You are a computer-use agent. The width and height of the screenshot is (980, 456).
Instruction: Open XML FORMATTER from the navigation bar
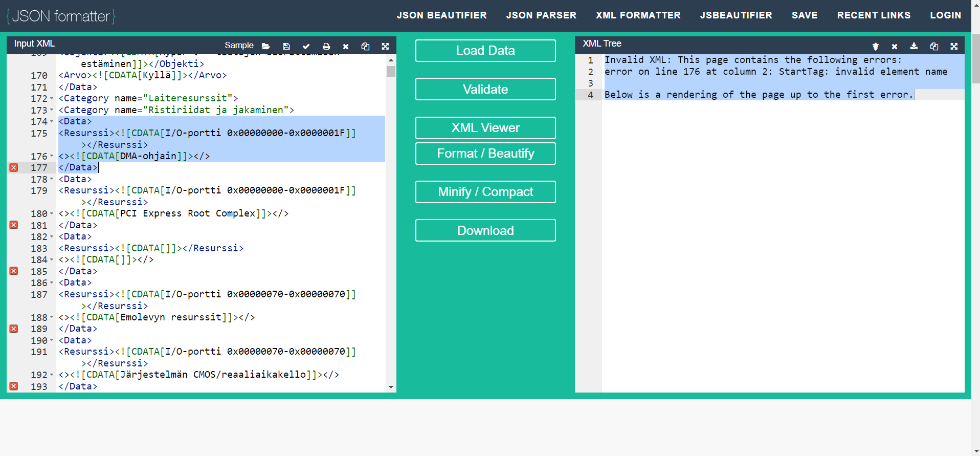pos(638,15)
